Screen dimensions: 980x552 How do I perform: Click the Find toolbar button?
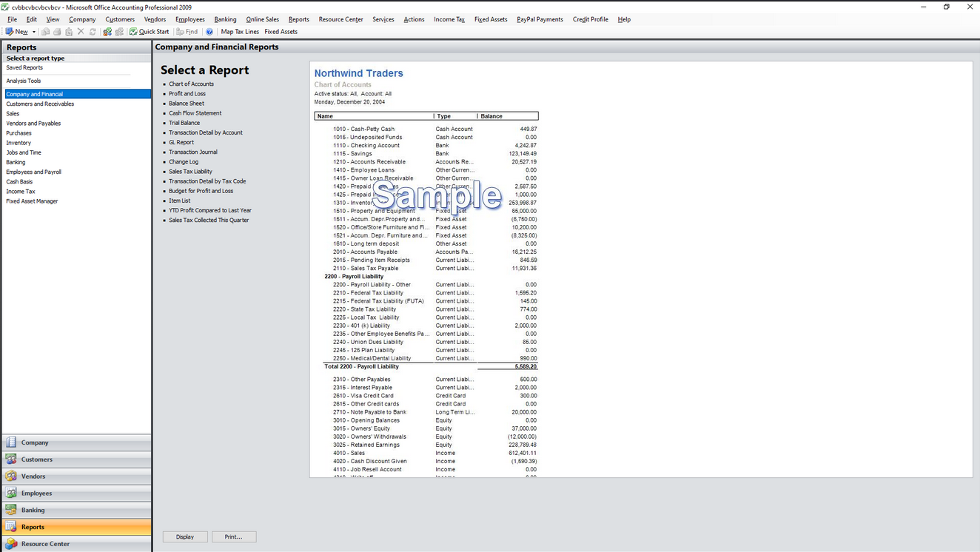[187, 32]
